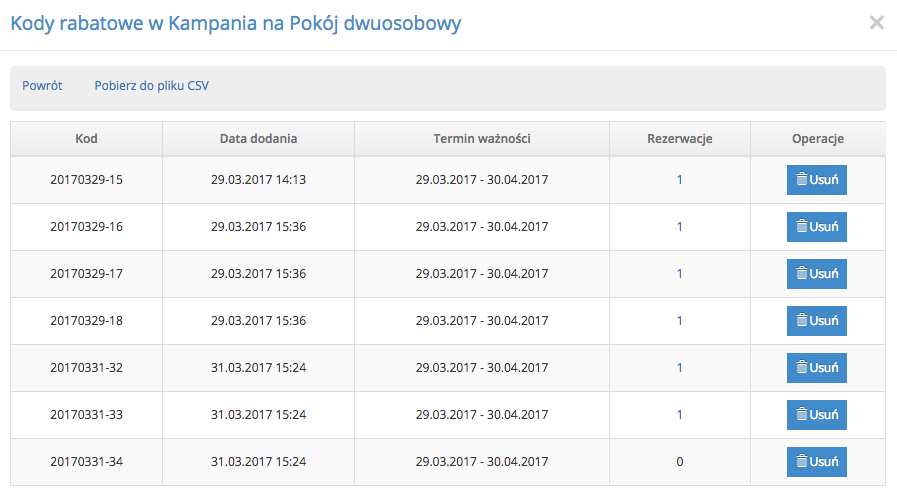Delete discount code 20170329-15

[816, 180]
